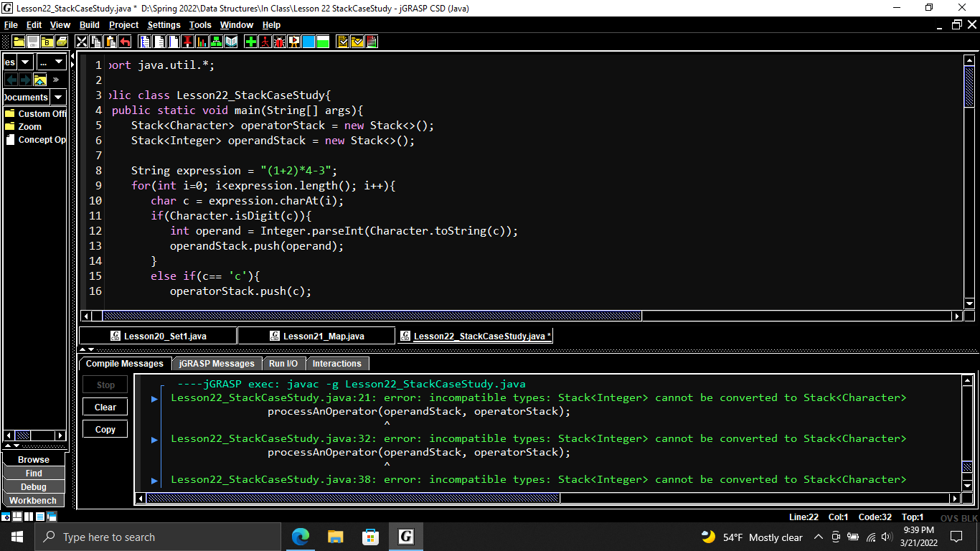Click the Open File folder icon

coord(19,42)
